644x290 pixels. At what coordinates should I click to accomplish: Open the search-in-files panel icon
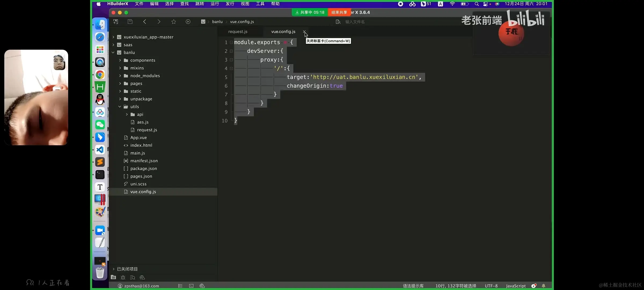(x=133, y=277)
